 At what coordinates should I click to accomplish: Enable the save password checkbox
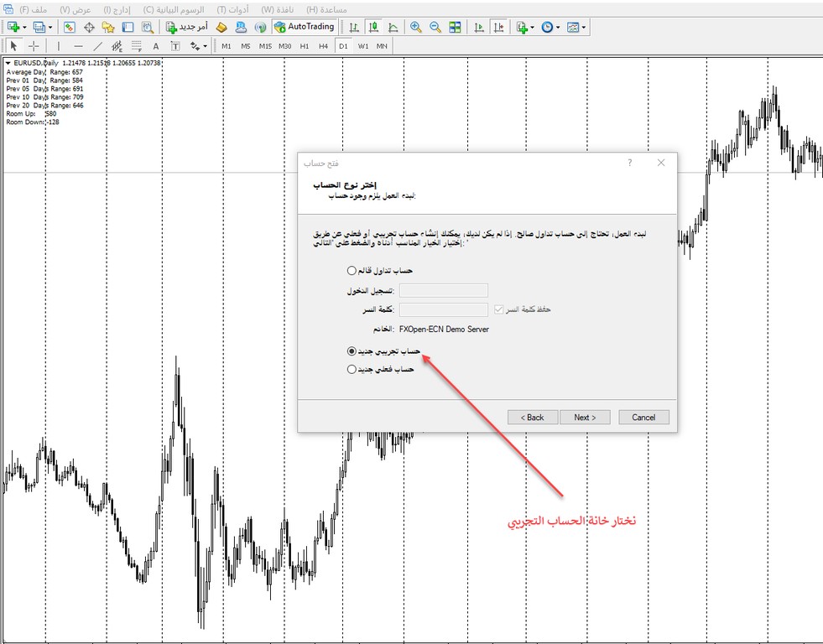pyautogui.click(x=497, y=308)
